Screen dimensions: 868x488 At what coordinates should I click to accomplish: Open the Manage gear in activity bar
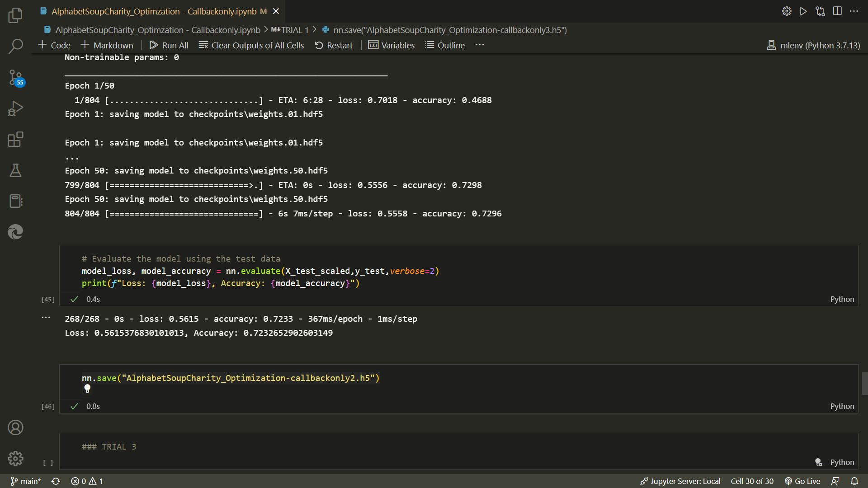tap(15, 458)
